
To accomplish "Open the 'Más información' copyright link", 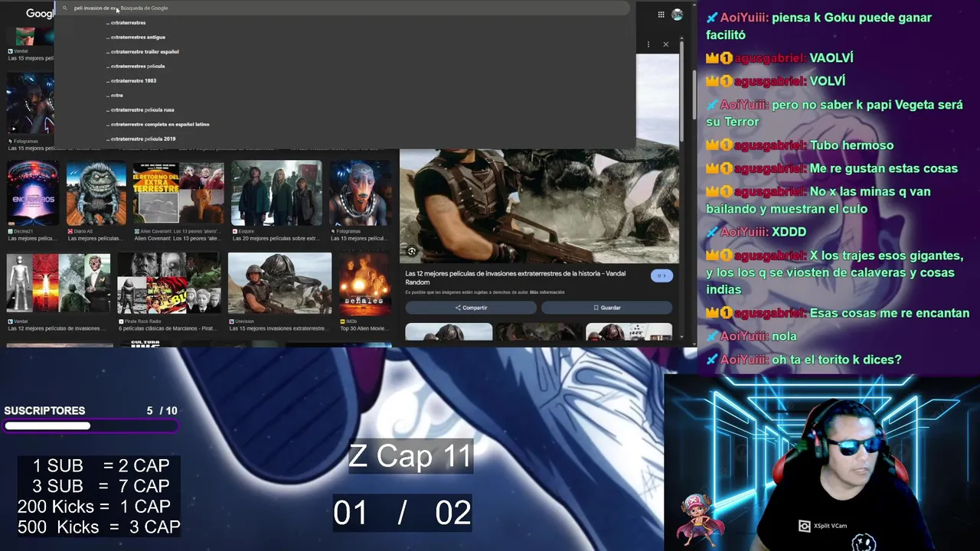I will coord(547,292).
